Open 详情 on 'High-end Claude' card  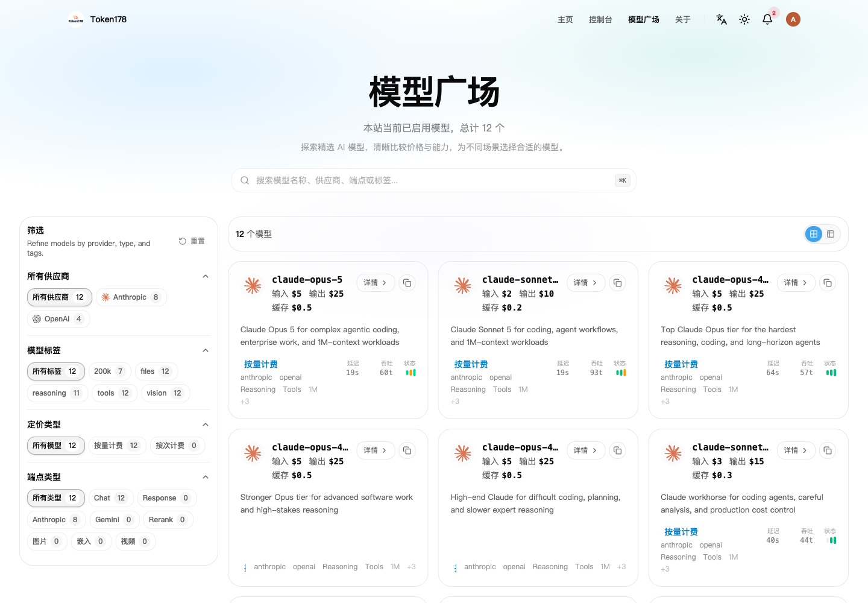click(587, 450)
